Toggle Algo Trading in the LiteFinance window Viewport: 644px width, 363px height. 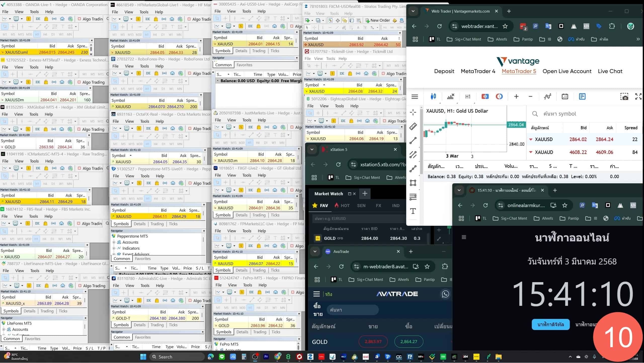pyautogui.click(x=92, y=286)
